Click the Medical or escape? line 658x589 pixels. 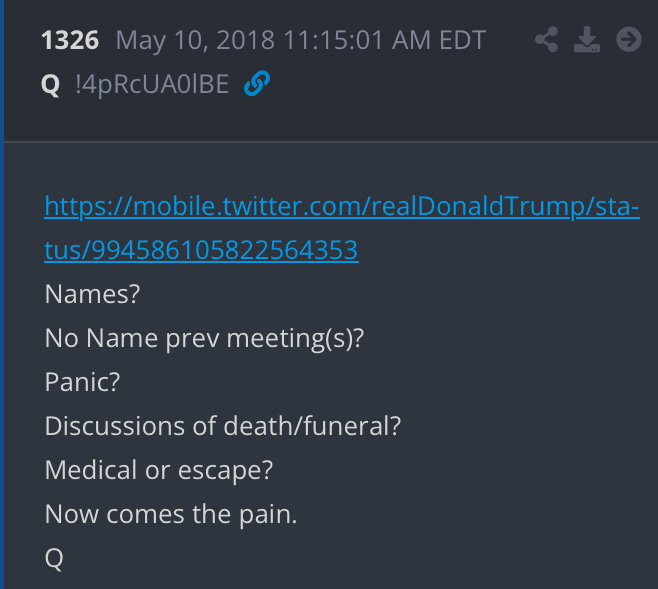(x=159, y=470)
